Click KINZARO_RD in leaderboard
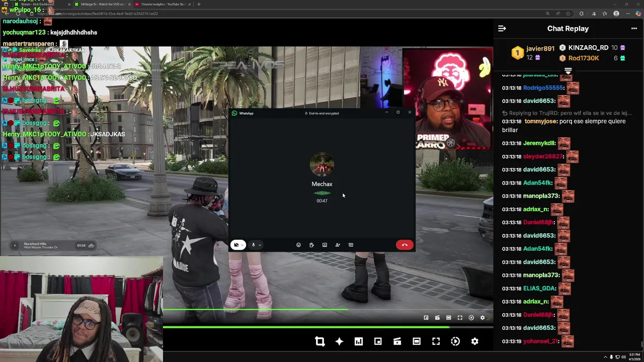This screenshot has height=362, width=644. click(588, 48)
